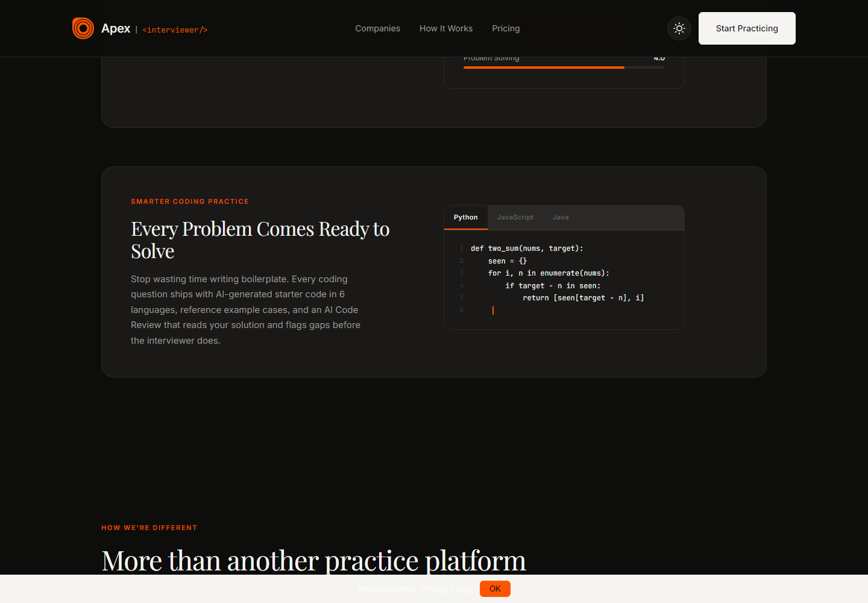Click the 'return [seen[target - n], i]' line
Screen dimensions: 868x603
click(x=583, y=298)
